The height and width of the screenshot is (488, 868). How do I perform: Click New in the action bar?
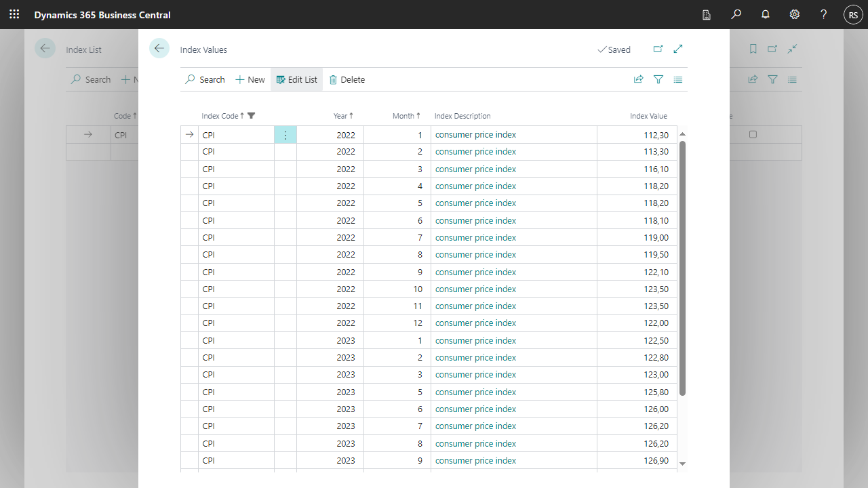[x=250, y=79]
